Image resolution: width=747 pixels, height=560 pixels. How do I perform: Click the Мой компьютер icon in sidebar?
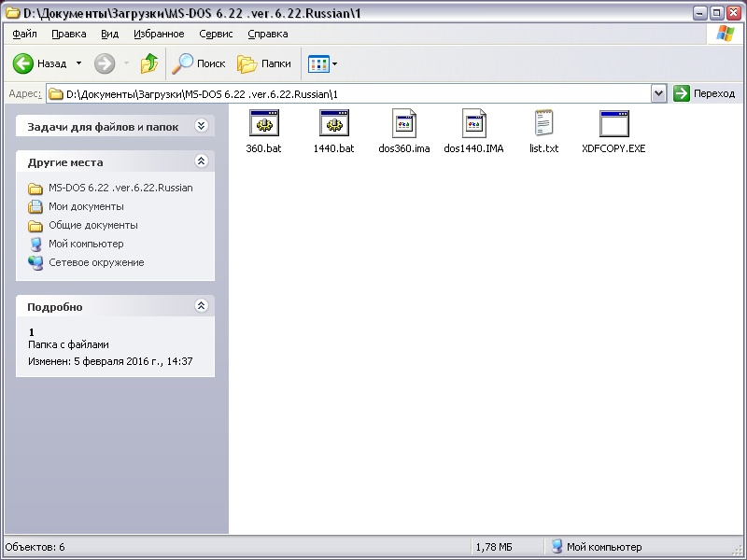click(x=35, y=244)
